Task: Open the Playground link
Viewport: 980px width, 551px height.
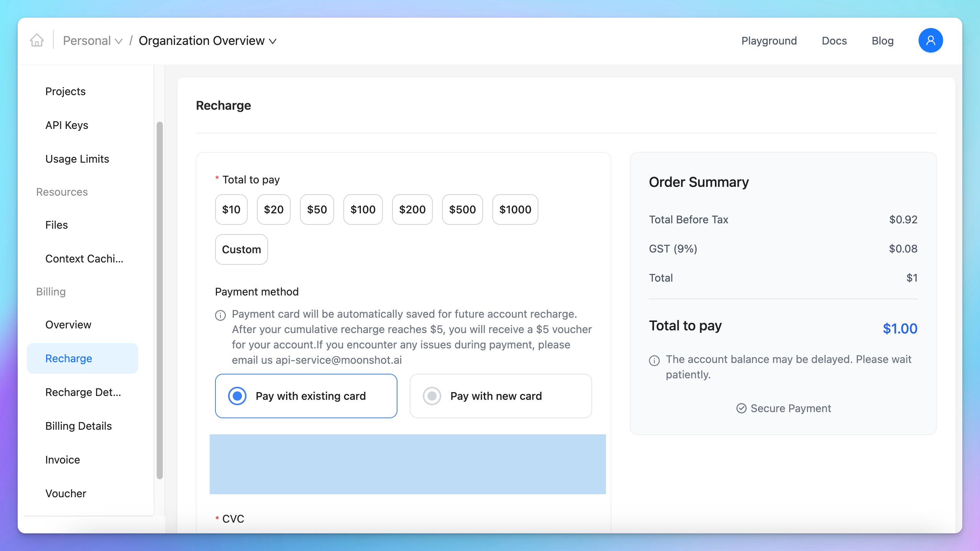Action: [769, 41]
